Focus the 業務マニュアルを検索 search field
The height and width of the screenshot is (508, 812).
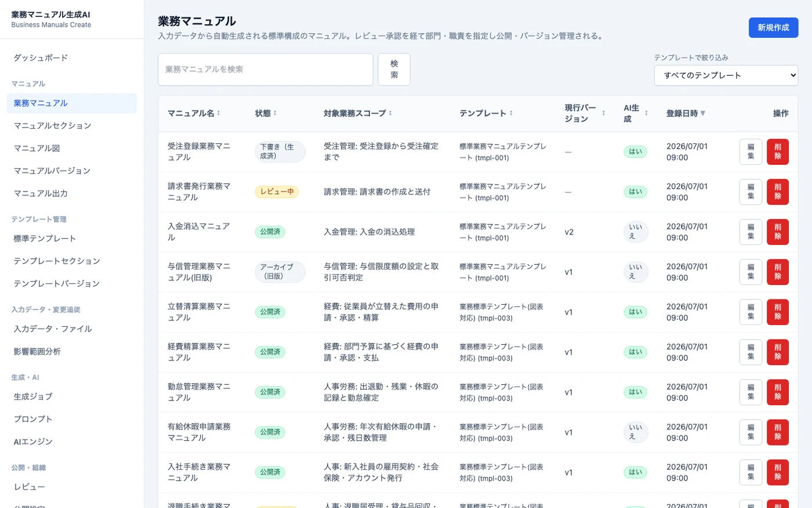(266, 70)
